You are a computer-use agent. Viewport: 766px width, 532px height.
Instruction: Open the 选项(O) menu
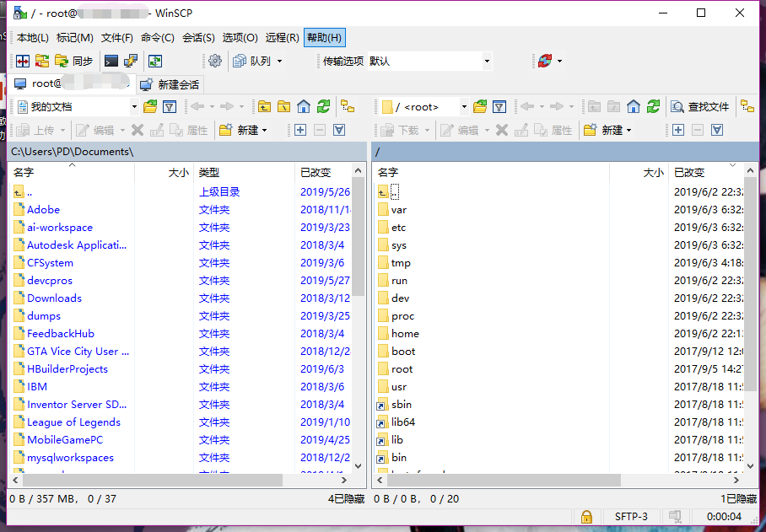[240, 38]
